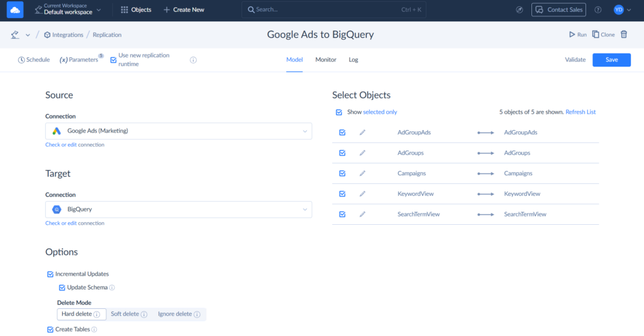This screenshot has width=644, height=336.
Task: Click the trash delete icon
Action: tap(624, 35)
